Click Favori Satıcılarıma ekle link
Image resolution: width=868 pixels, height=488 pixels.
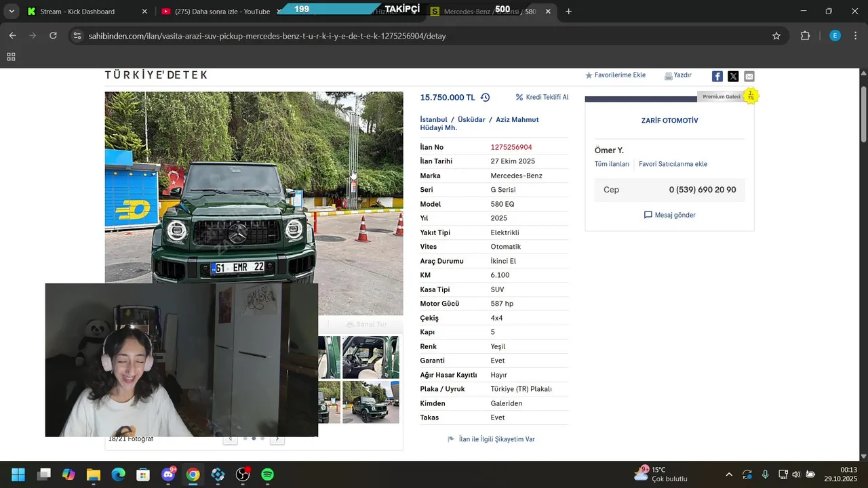(x=673, y=164)
